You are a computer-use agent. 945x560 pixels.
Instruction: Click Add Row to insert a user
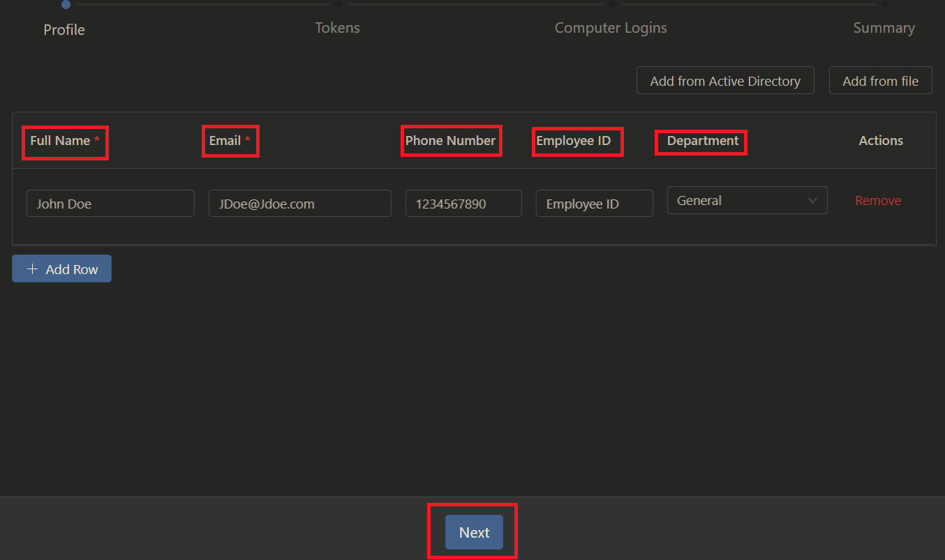click(61, 268)
